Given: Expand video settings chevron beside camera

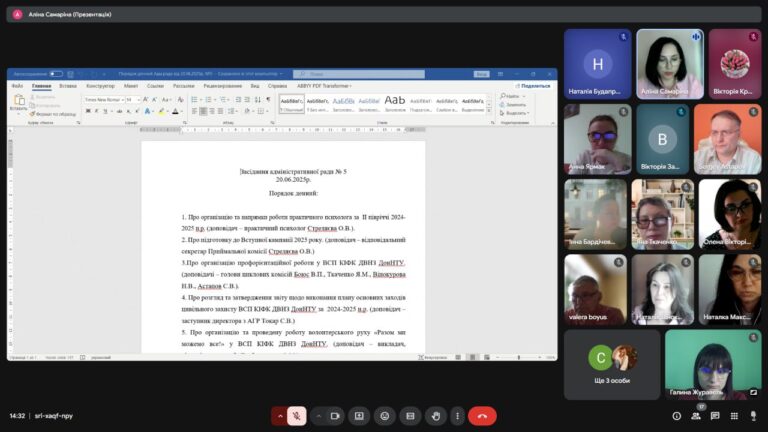Looking at the screenshot, I should click(318, 416).
